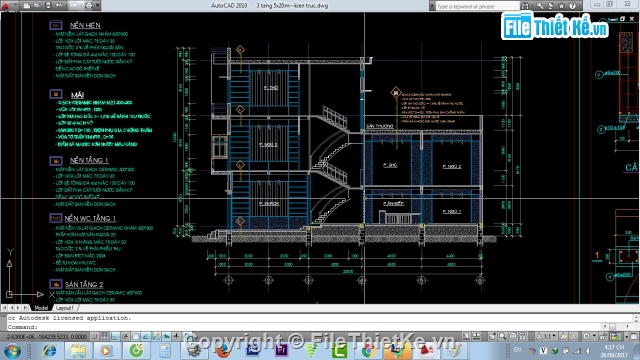Click the previous-layout navigation arrow
Screen dimensions: 640x360
pyautogui.click(x=11, y=308)
